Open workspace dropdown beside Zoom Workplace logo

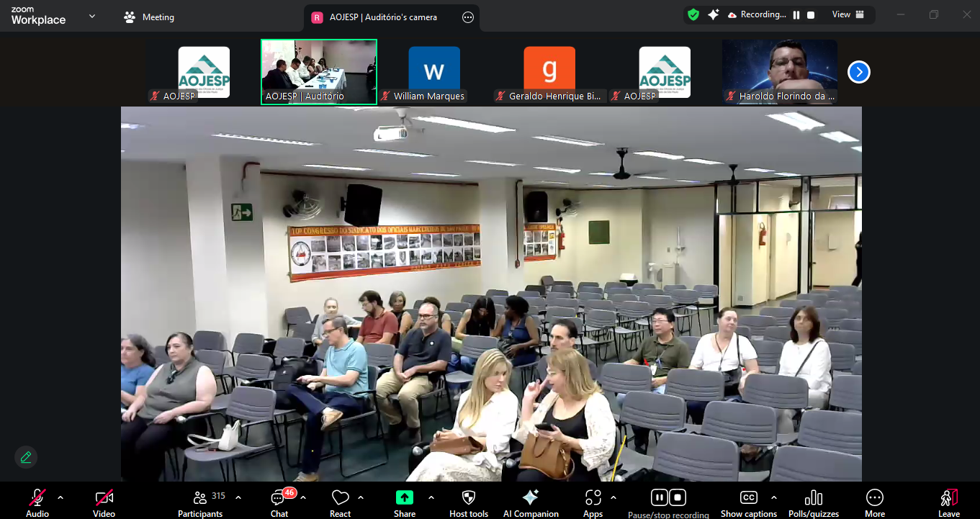pos(92,16)
